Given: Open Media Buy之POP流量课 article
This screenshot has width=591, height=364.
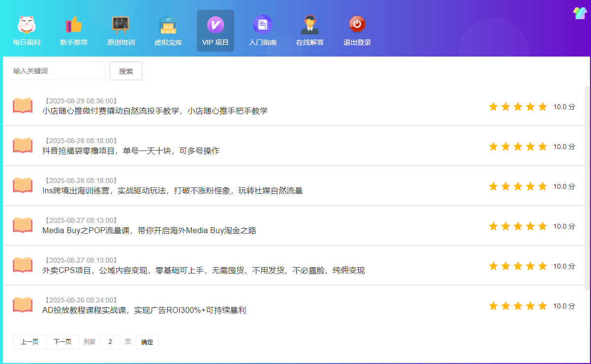Looking at the screenshot, I should pos(149,231).
